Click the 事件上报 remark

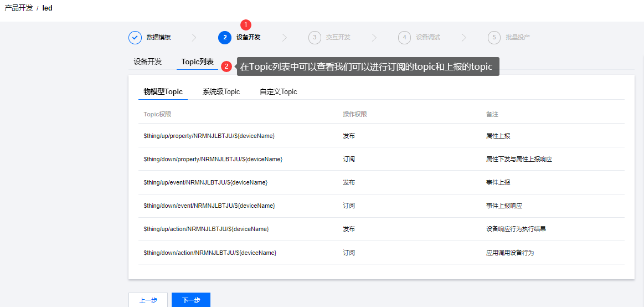498,182
